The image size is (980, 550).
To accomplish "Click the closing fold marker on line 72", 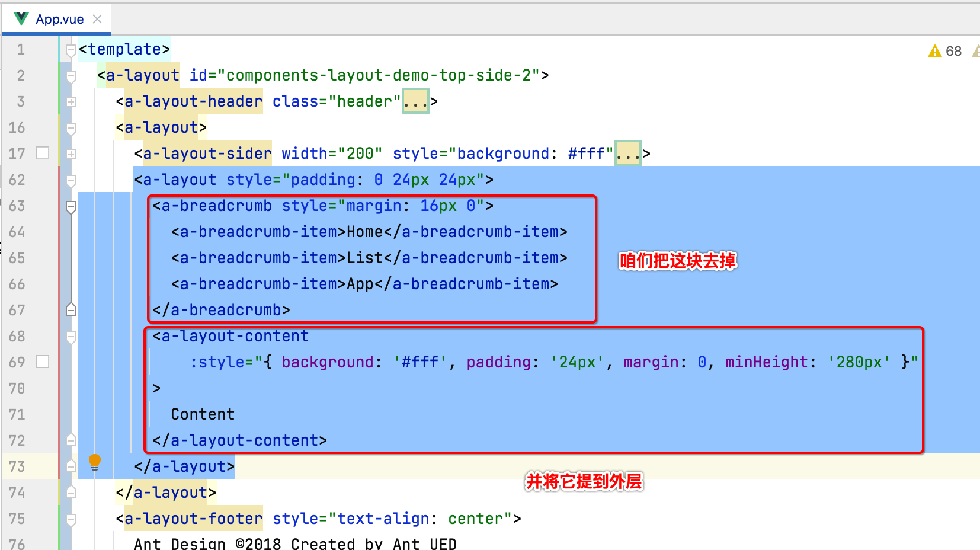I will click(x=71, y=440).
